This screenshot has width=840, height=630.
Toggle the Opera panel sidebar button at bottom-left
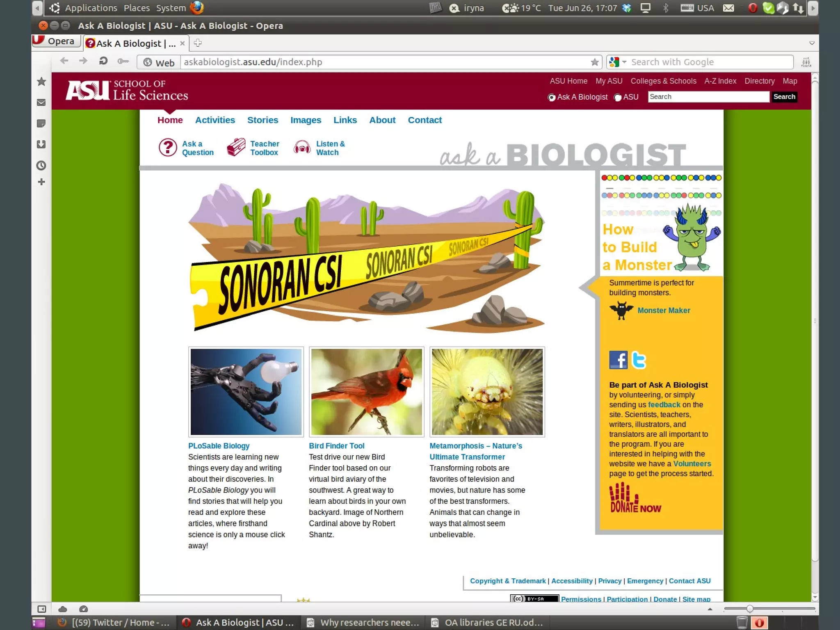click(41, 609)
